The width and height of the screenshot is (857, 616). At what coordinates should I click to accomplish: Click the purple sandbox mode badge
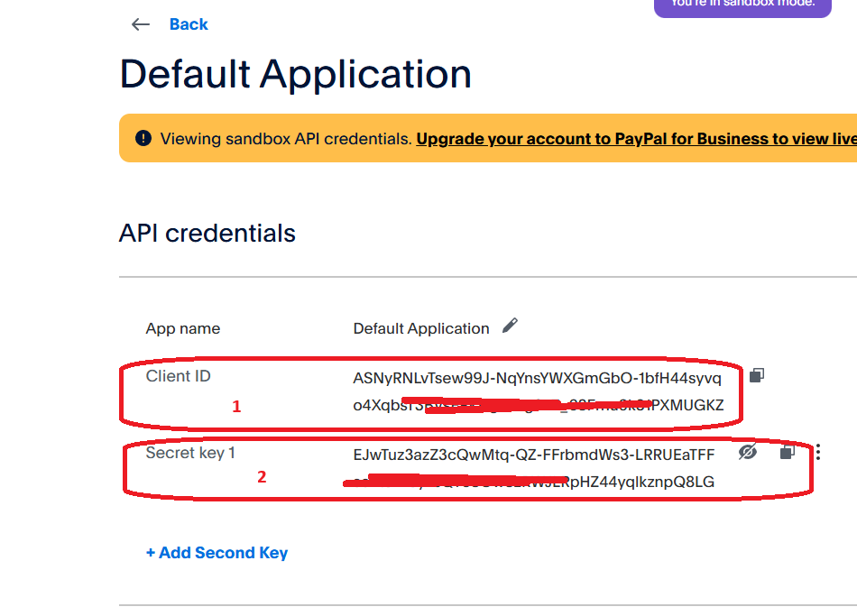tap(742, 8)
